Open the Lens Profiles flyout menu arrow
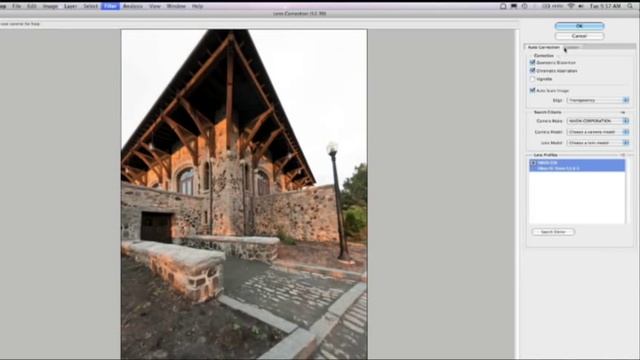 [x=623, y=155]
